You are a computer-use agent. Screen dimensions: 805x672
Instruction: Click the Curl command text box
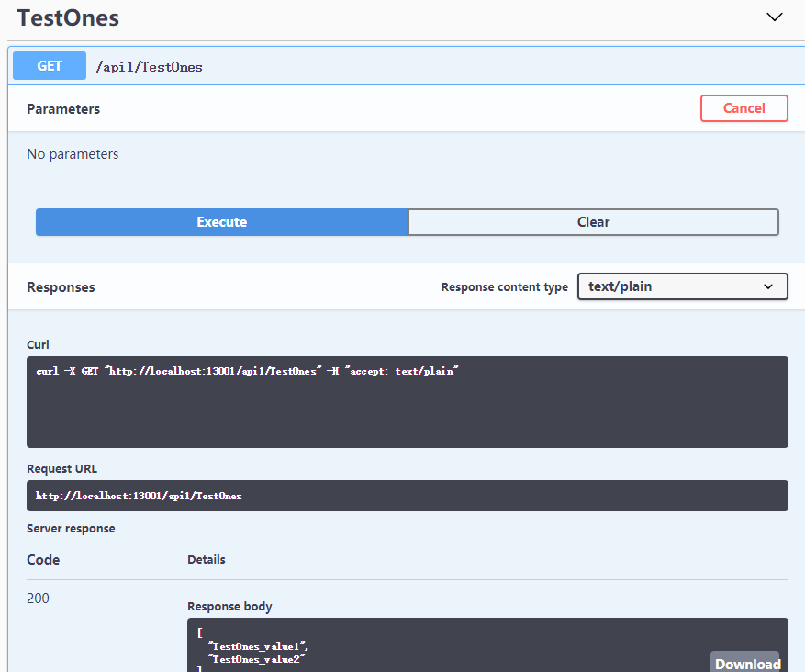[x=408, y=402]
